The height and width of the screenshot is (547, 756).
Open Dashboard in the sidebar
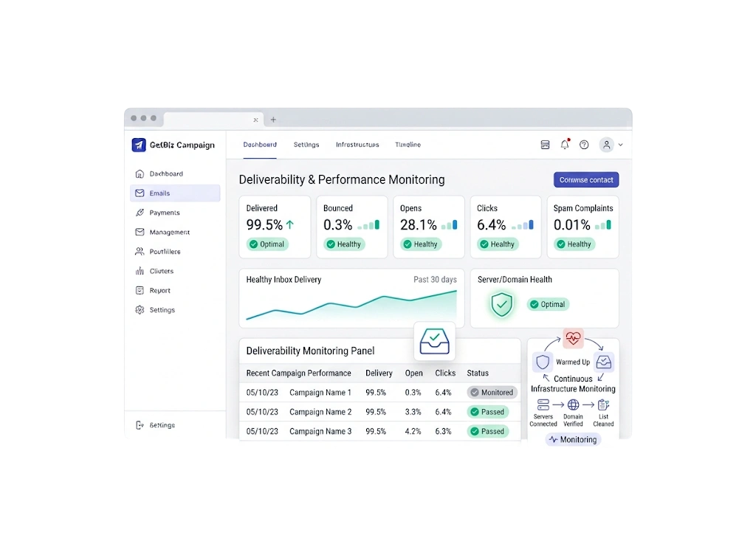point(175,173)
